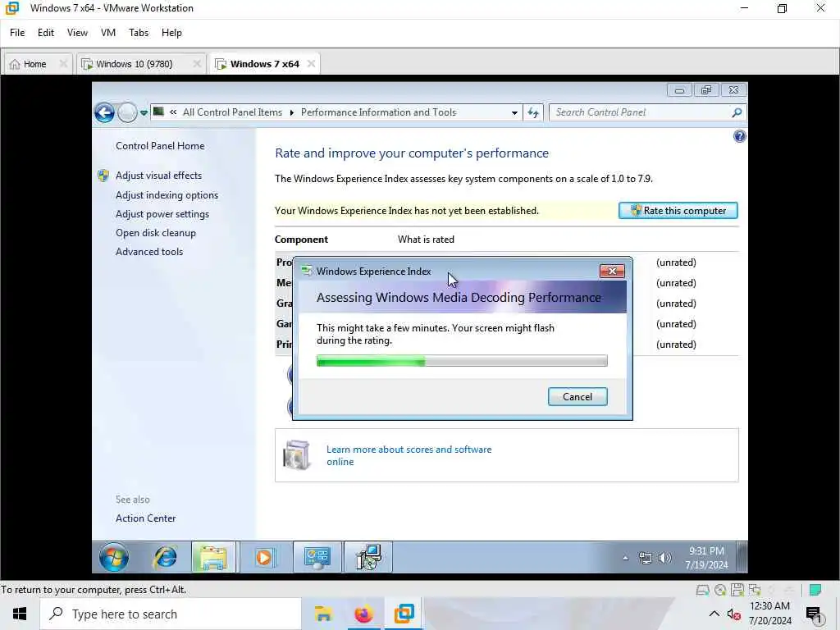The image size is (840, 630).
Task: Close the Windows 10 (9780) tab
Action: tap(197, 64)
